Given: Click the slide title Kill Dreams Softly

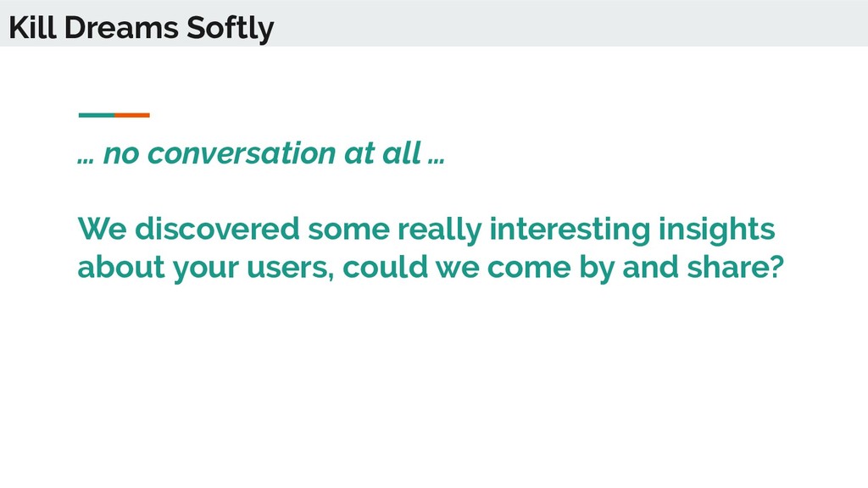Looking at the screenshot, I should pos(142,28).
